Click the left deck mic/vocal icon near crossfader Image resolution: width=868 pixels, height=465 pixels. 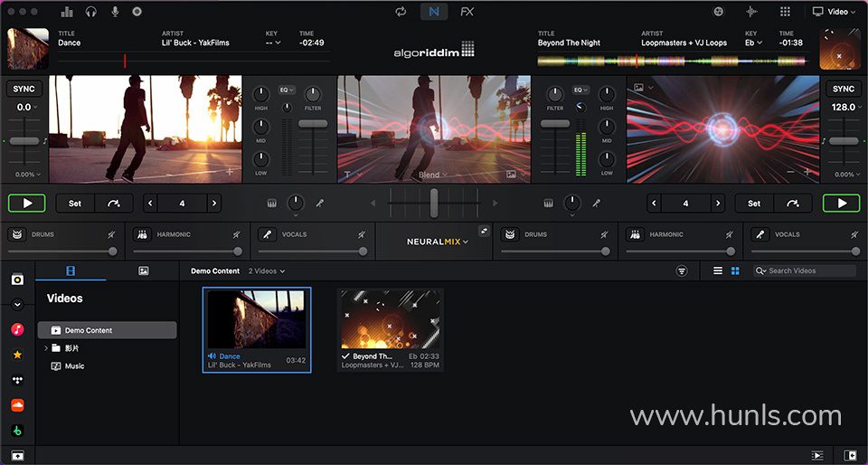[319, 204]
